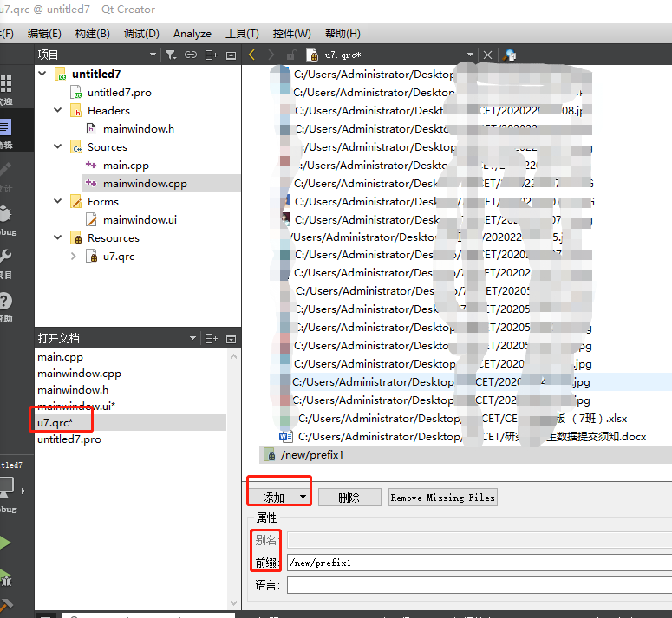672x618 pixels.
Task: Collapse the Resources folder
Action: click(x=58, y=237)
